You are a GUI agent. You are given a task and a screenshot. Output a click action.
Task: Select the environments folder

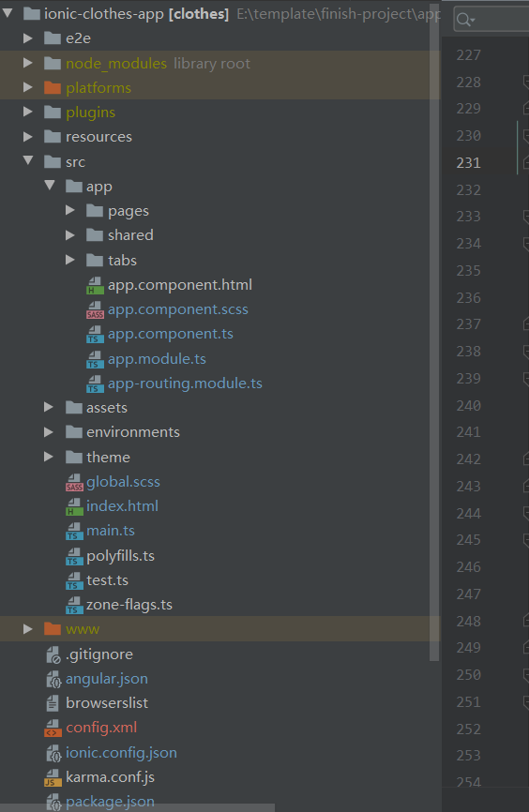pos(133,432)
